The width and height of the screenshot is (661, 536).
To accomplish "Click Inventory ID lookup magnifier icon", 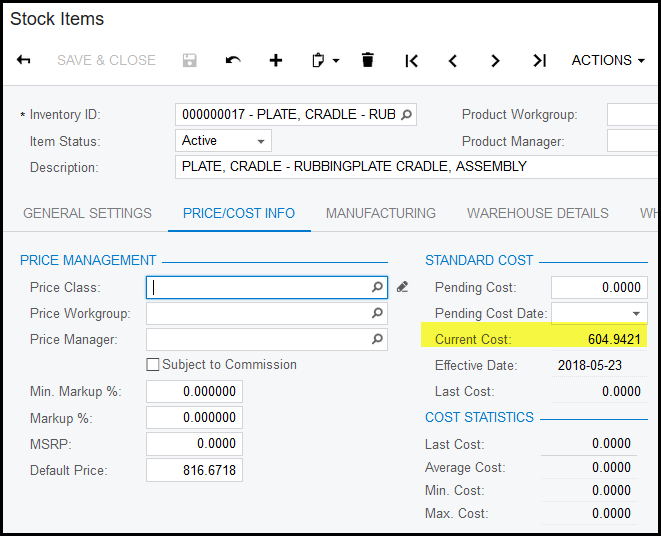I will (406, 115).
